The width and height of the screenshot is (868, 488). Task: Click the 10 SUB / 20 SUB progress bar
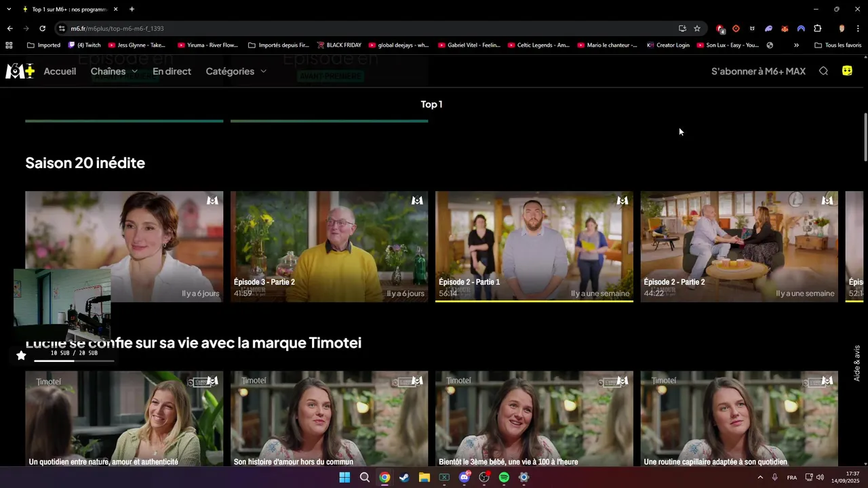74,360
